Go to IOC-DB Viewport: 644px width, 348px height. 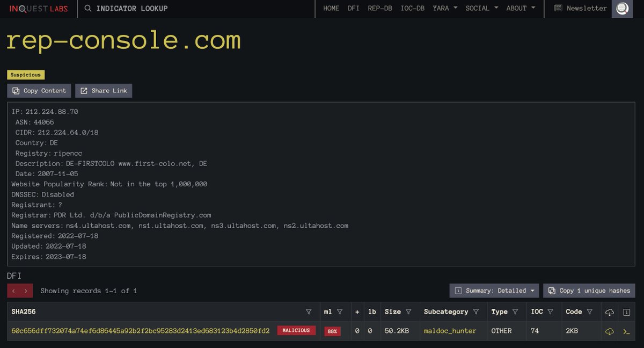tap(413, 9)
